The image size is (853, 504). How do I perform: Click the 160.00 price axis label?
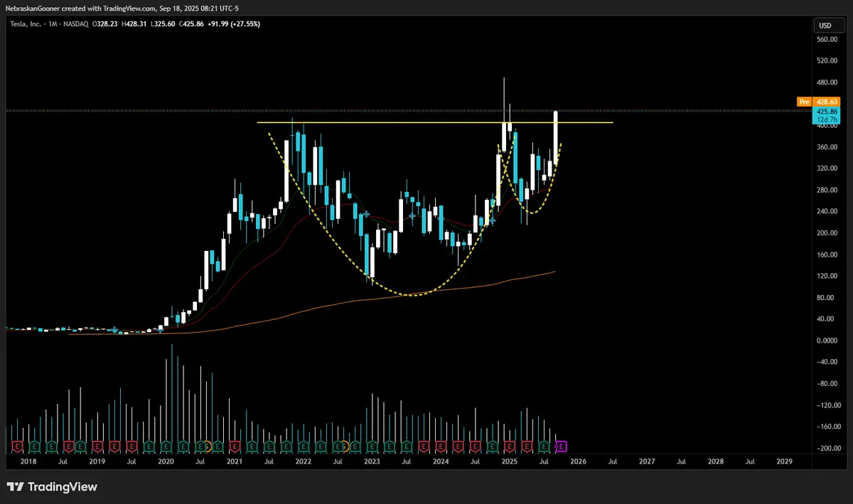click(x=827, y=254)
